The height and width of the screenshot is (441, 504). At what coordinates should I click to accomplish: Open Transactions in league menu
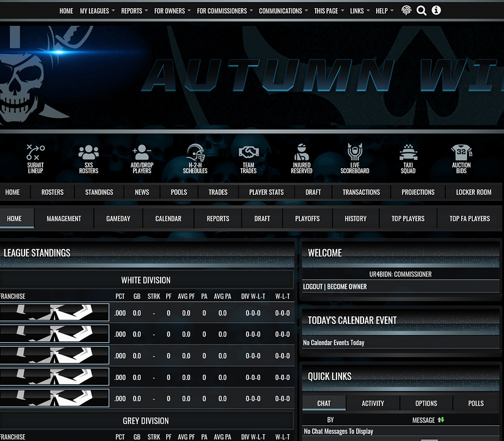(x=361, y=192)
